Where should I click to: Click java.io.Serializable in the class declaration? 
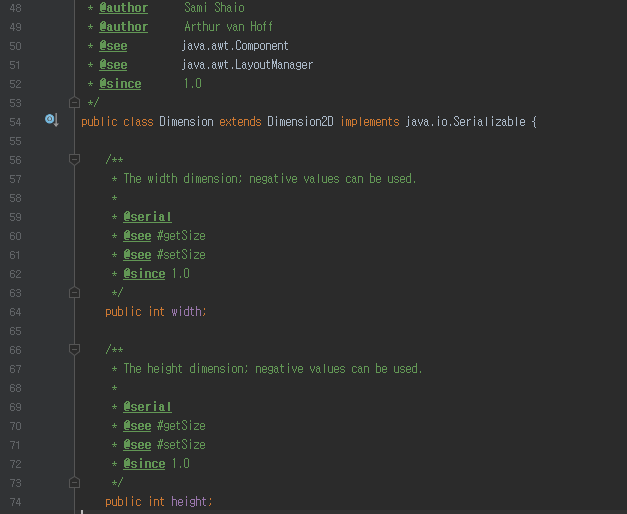[x=465, y=122]
